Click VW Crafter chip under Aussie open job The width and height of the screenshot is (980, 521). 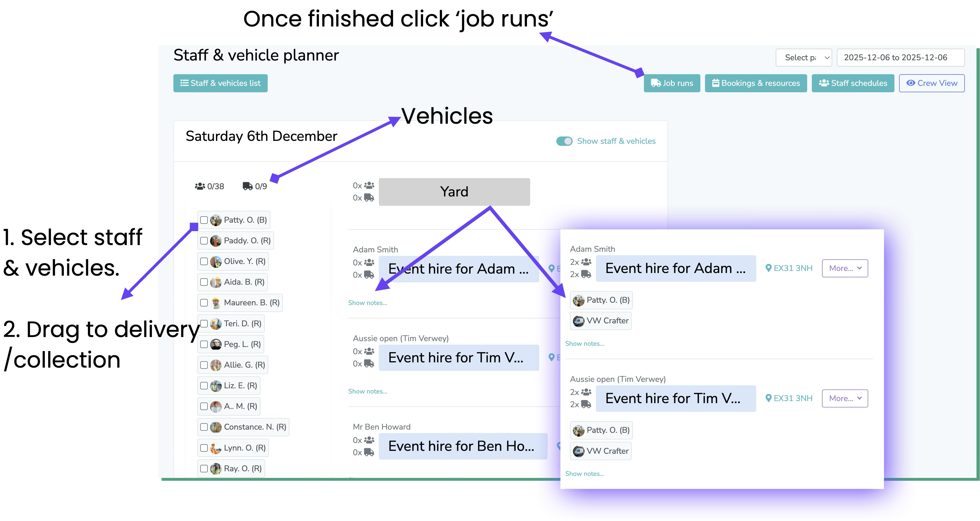pyautogui.click(x=601, y=451)
